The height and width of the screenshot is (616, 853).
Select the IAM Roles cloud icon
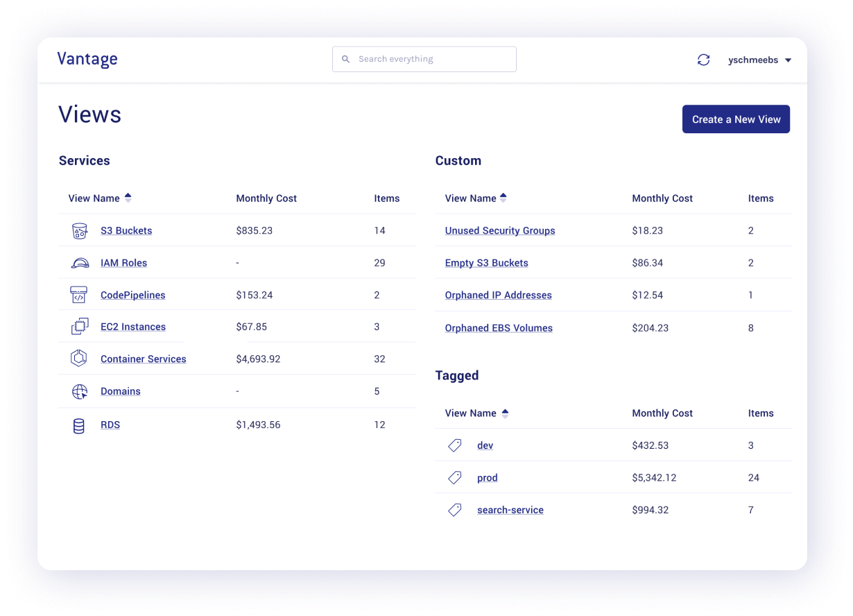(79, 262)
